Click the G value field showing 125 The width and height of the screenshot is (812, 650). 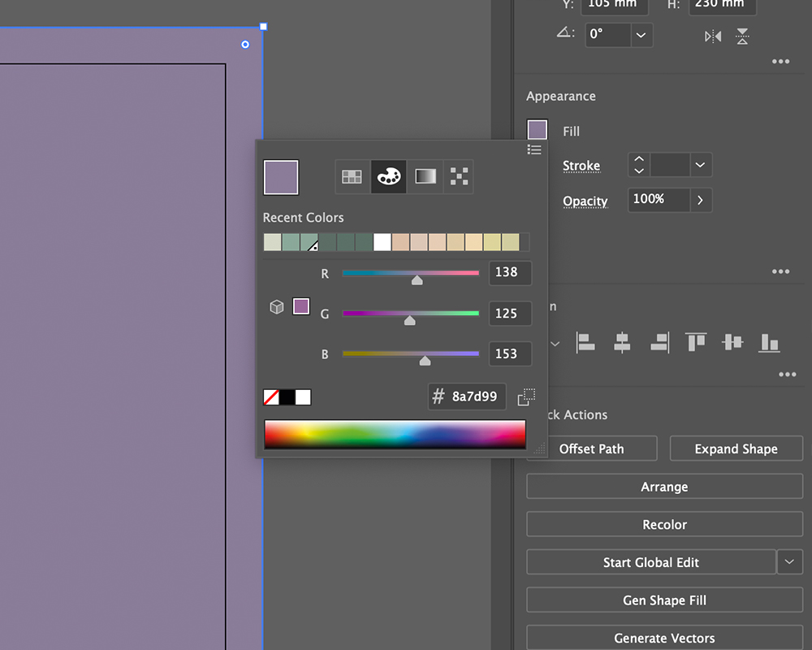[510, 313]
